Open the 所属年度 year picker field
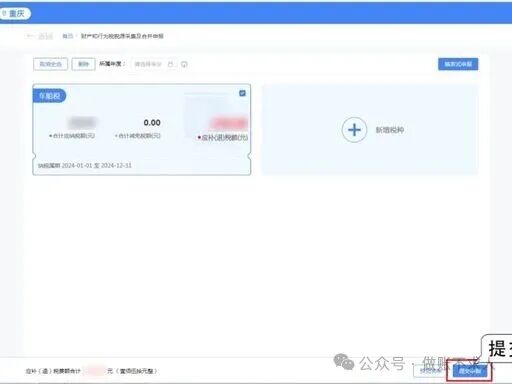This screenshot has width=512, height=384. (x=154, y=64)
